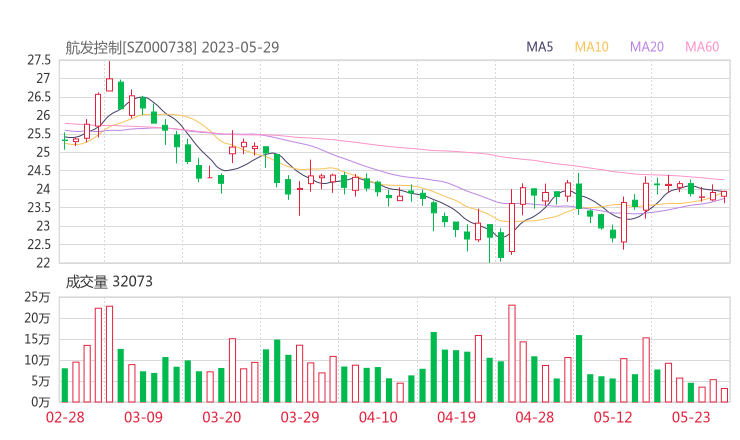Click the 成交量 32073 volume label

coord(109,282)
